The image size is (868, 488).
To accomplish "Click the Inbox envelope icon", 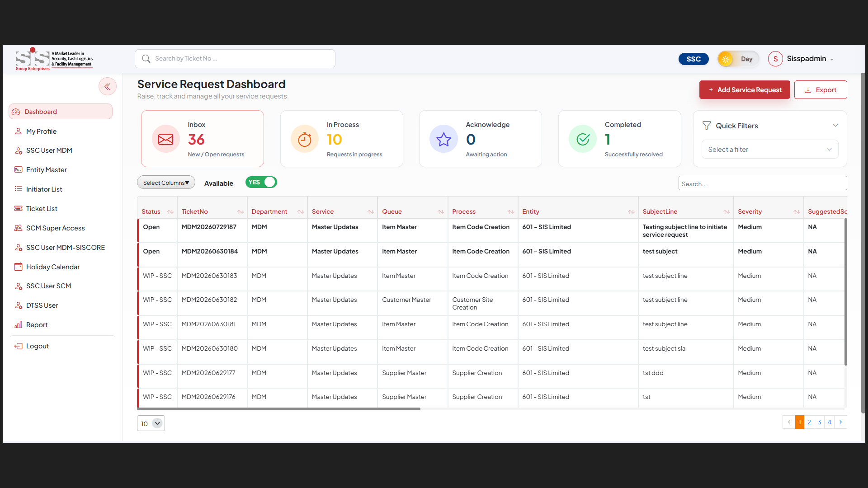I will (165, 139).
